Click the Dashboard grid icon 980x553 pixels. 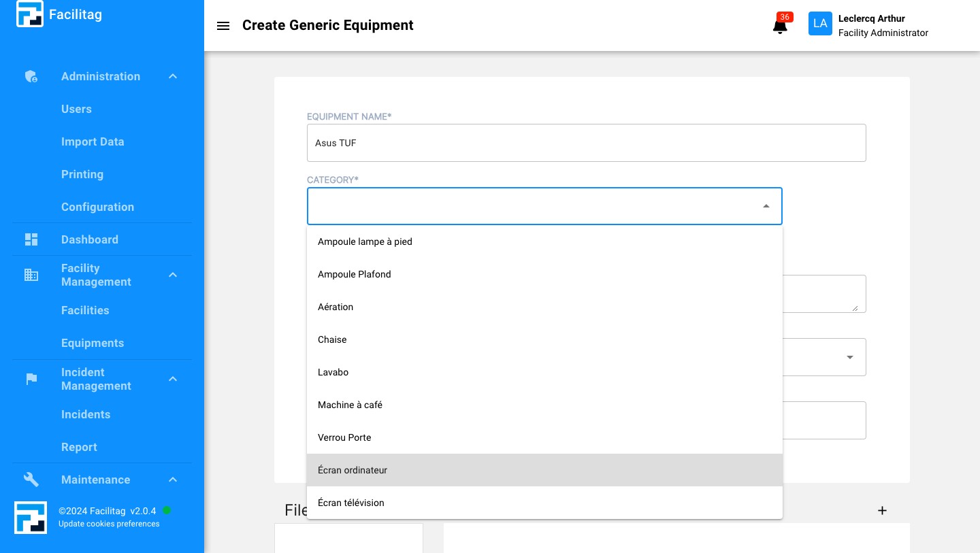[x=31, y=239]
